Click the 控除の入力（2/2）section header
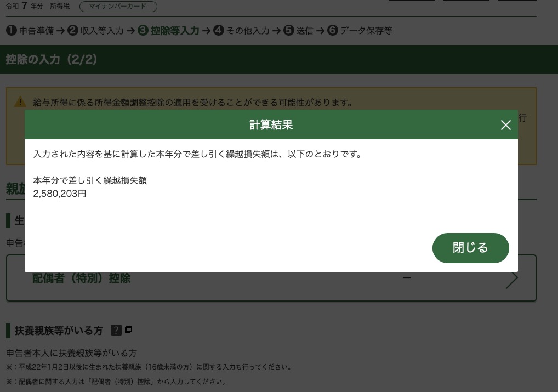Image resolution: width=558 pixels, height=392 pixels. (52, 60)
